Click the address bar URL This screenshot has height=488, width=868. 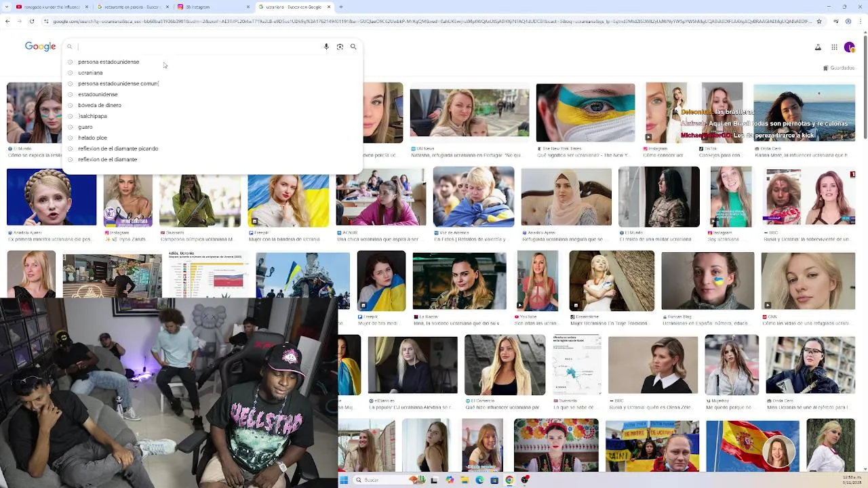coord(431,22)
